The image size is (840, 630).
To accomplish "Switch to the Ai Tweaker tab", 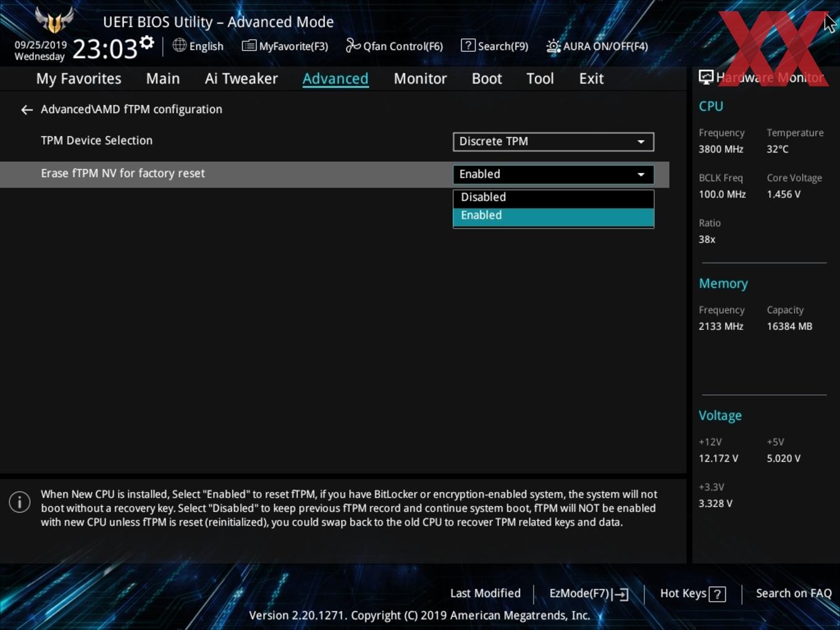I will tap(241, 78).
